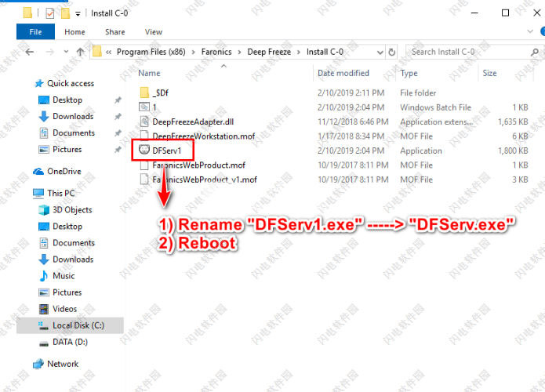Image resolution: width=545 pixels, height=392 pixels.
Task: Select the DeepFreezeAdapter.dll file icon
Action: [x=144, y=122]
